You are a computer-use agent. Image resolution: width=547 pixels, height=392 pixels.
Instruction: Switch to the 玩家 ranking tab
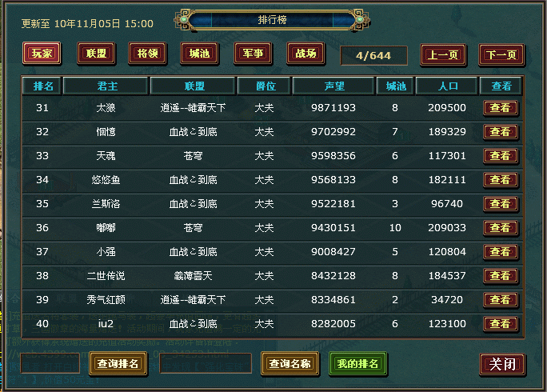42,54
